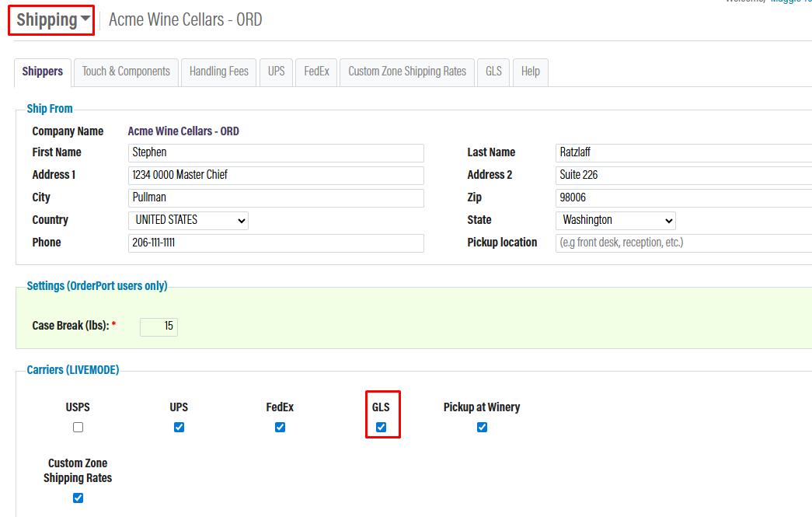Open the Shipping dropdown menu
Screen dimensions: 812x517
pyautogui.click(x=53, y=20)
